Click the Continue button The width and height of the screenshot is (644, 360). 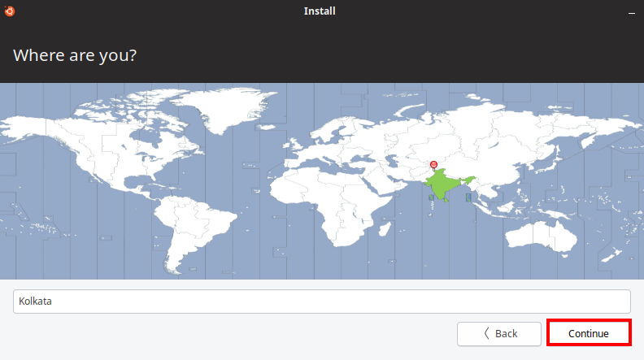click(x=589, y=333)
